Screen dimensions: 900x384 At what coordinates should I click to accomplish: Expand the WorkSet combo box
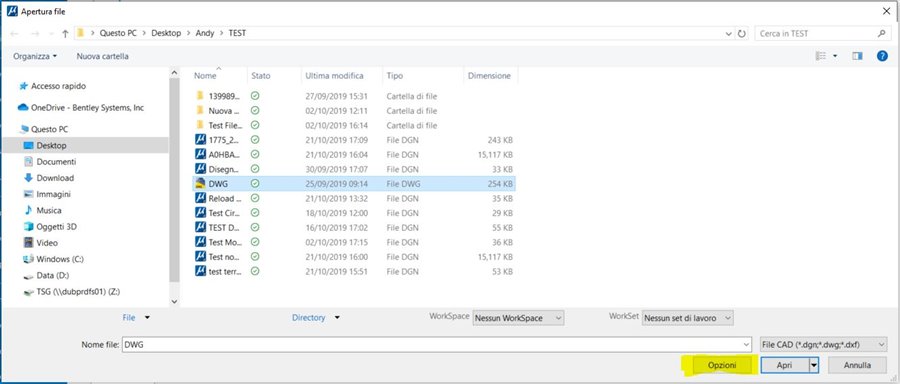pyautogui.click(x=688, y=318)
